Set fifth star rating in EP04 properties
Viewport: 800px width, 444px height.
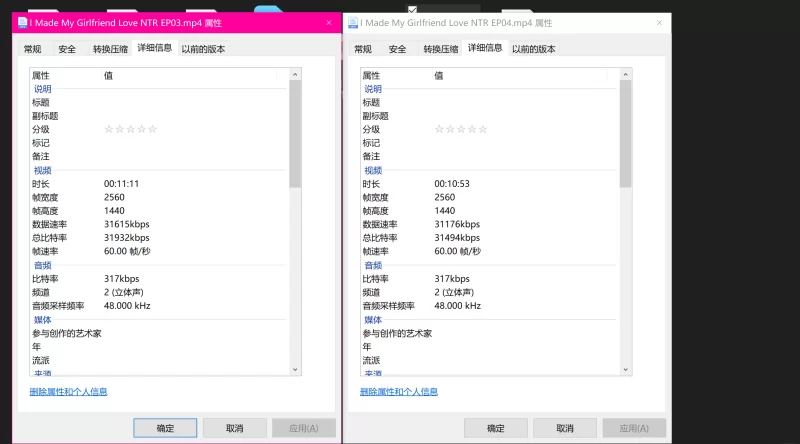pos(483,129)
